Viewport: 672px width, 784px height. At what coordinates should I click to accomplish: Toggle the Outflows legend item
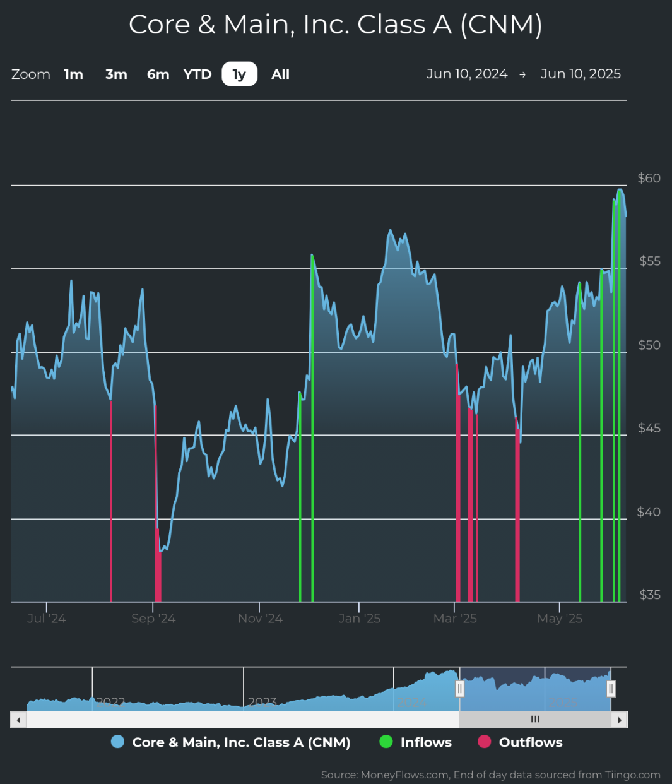coord(520,742)
